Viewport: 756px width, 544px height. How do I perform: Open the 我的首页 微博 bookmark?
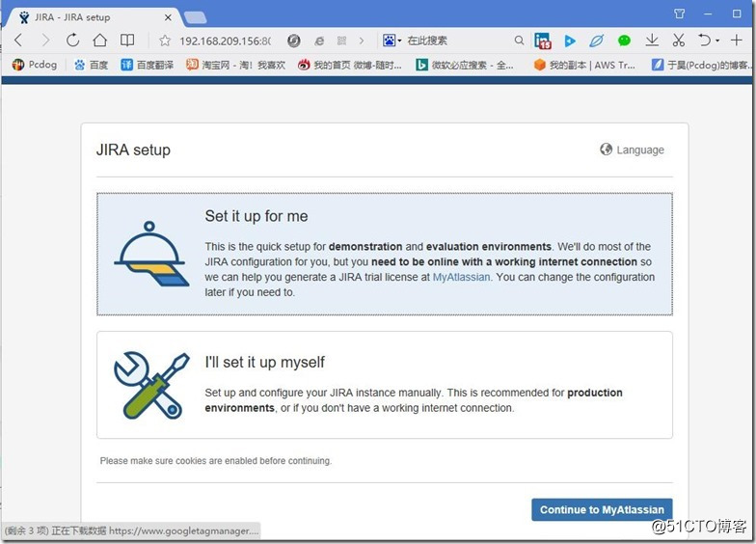(349, 65)
